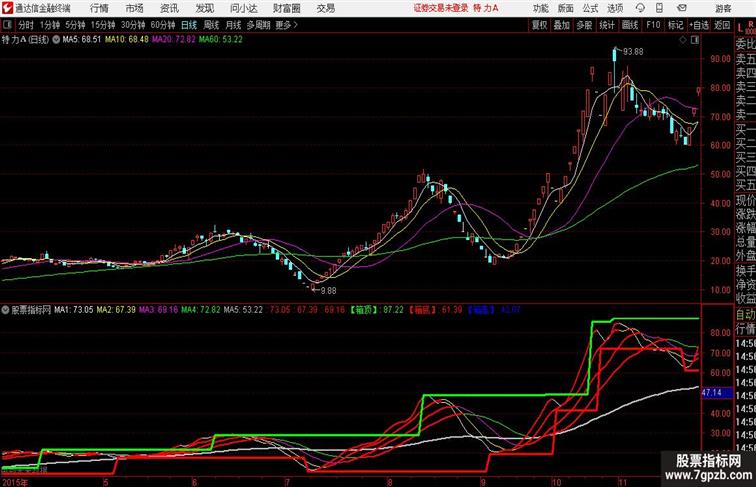Open the 公式 menu
This screenshot has width=756, height=487.
tap(590, 8)
